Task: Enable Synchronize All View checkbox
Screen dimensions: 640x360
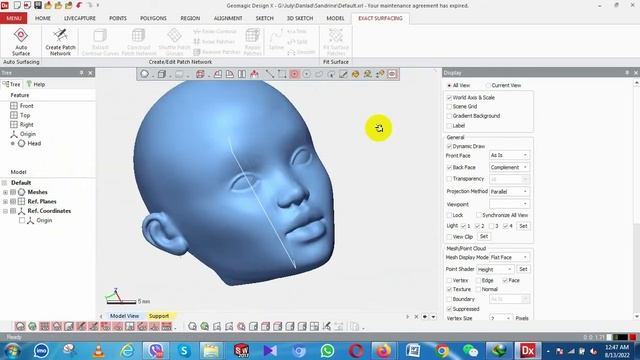Action: click(479, 215)
